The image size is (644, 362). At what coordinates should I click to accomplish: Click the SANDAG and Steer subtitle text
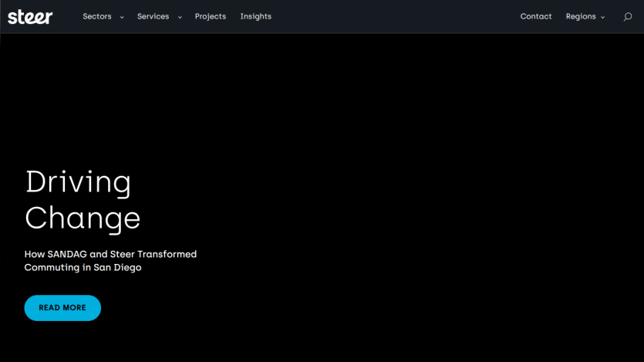click(x=110, y=261)
